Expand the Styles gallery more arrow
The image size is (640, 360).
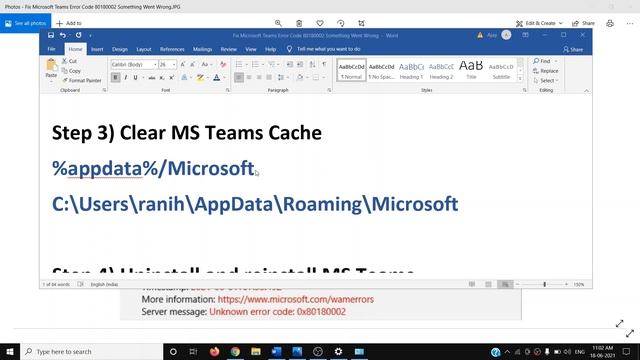point(520,78)
